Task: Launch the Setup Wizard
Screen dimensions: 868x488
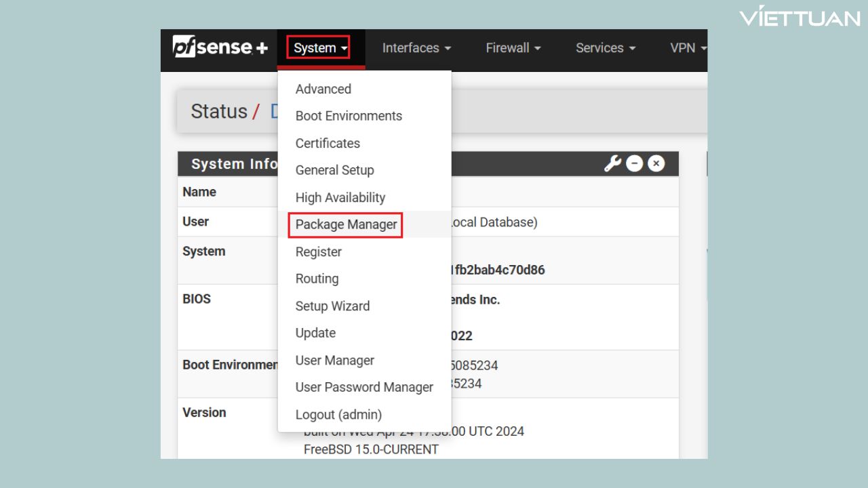Action: (332, 306)
